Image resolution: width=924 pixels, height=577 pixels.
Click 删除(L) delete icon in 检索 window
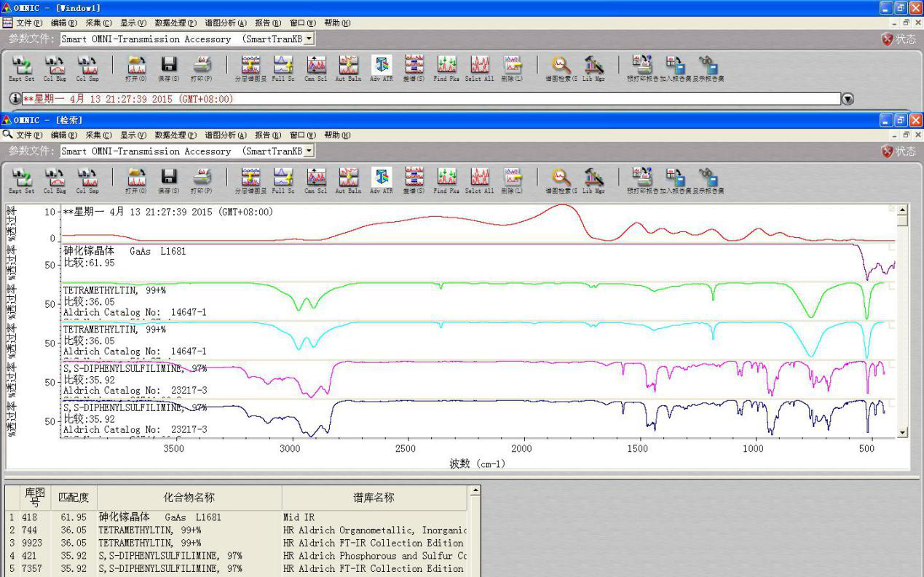513,179
